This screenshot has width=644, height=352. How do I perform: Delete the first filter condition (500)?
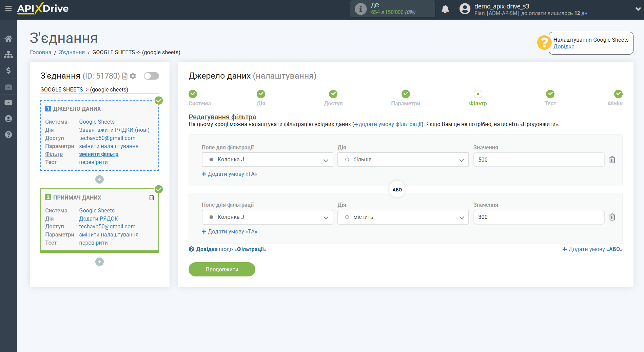[612, 160]
